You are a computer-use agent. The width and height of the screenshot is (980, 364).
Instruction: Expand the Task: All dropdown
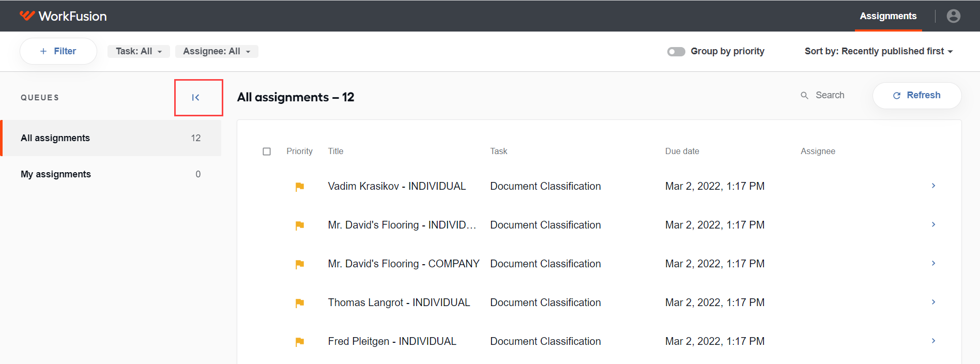(x=139, y=51)
